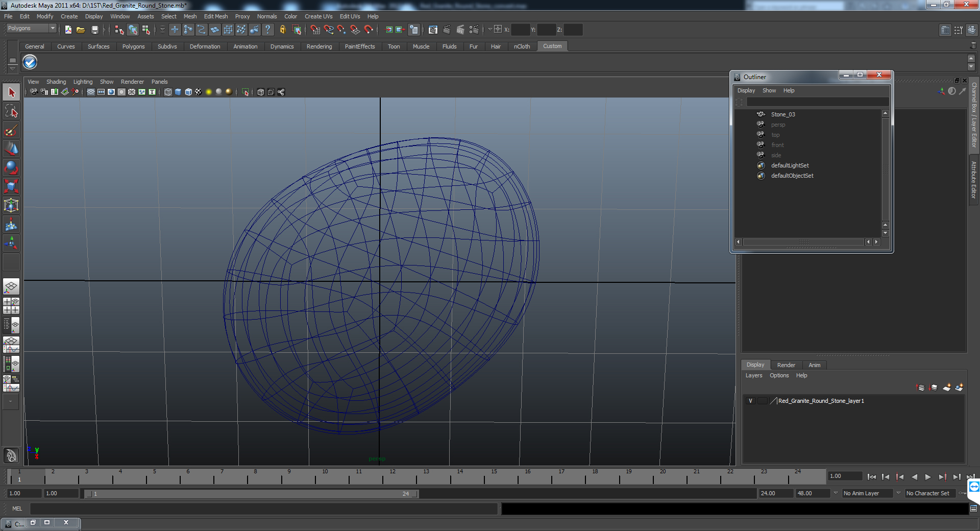Move selected layer up
The image size is (980, 531).
click(921, 388)
